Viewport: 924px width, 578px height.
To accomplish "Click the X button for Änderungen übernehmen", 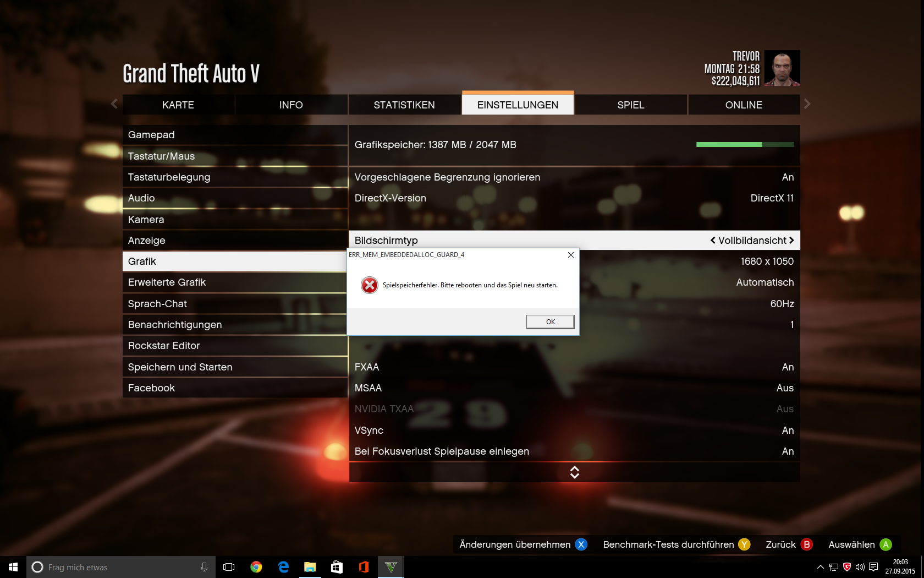I will click(x=581, y=544).
